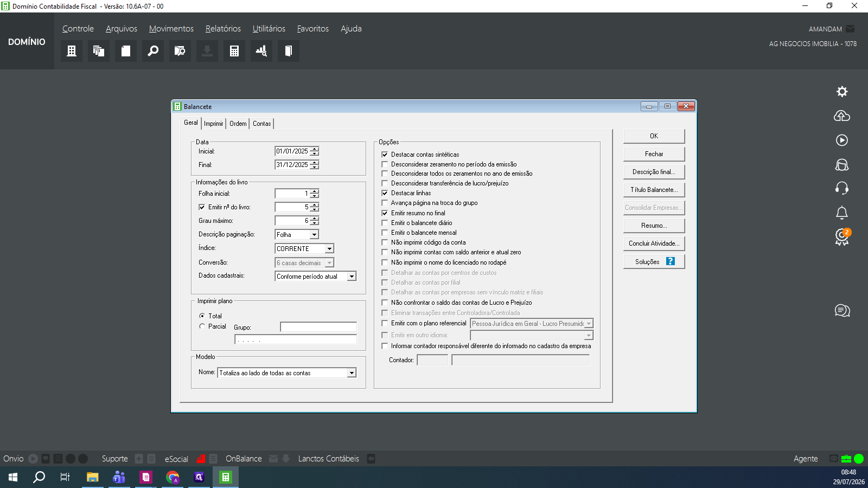Open the Modelo Nome dropdown

pos(352,373)
